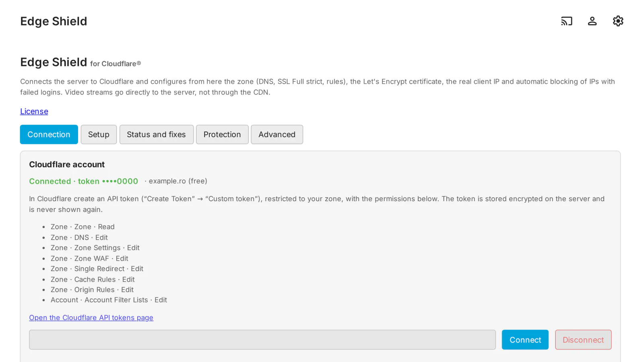
Task: Click 'Zone · Origin Rules · Edit' permission
Action: coord(92,290)
